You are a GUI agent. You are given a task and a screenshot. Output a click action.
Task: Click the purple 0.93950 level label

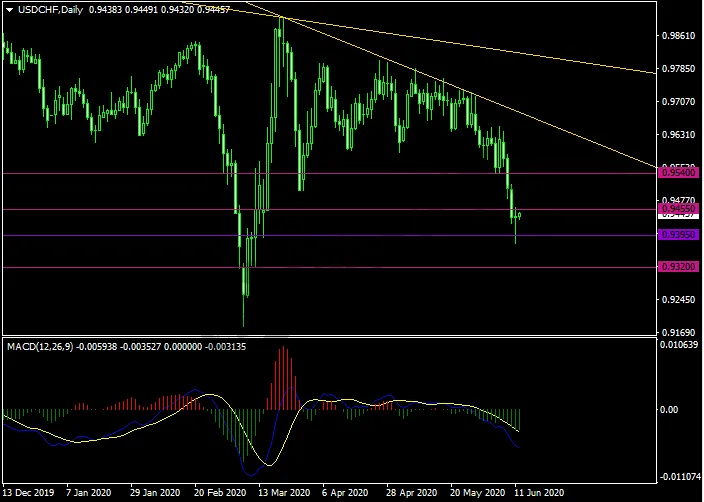tap(678, 234)
